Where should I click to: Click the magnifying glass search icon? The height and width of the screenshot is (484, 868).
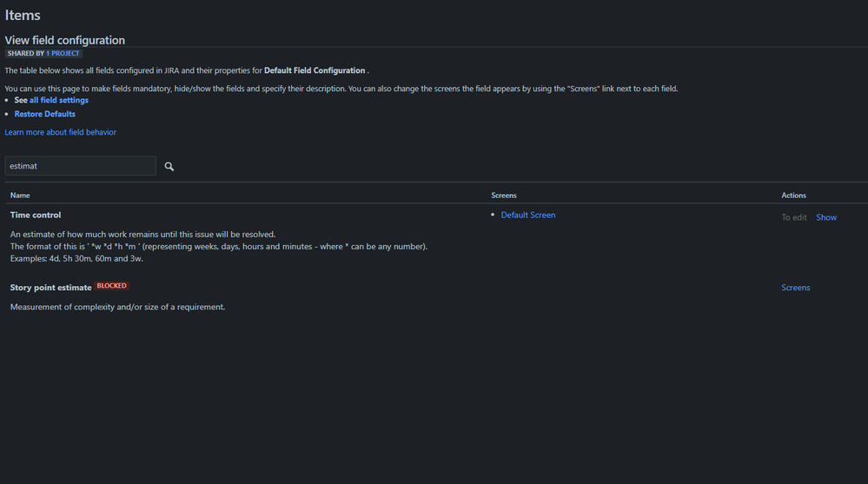click(x=169, y=166)
